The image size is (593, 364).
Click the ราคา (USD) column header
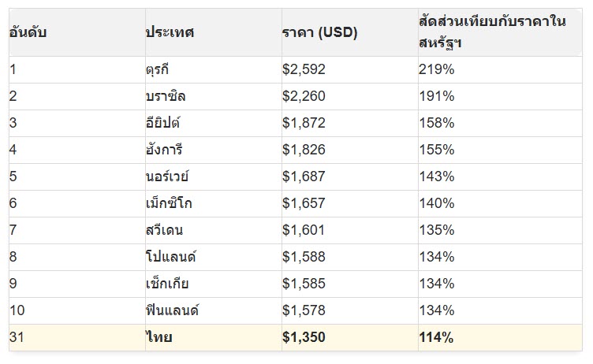pyautogui.click(x=350, y=32)
